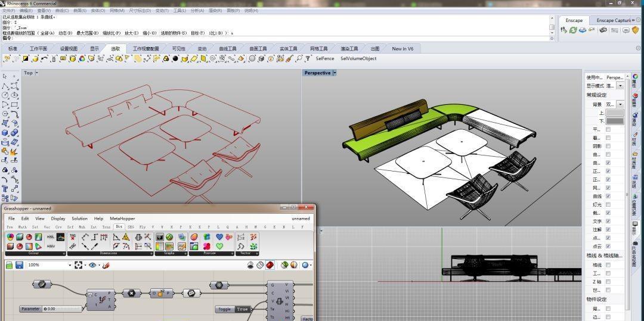Open the 背景 dropdown in display settings
Viewport: 644px width, 321px height.
pos(620,105)
